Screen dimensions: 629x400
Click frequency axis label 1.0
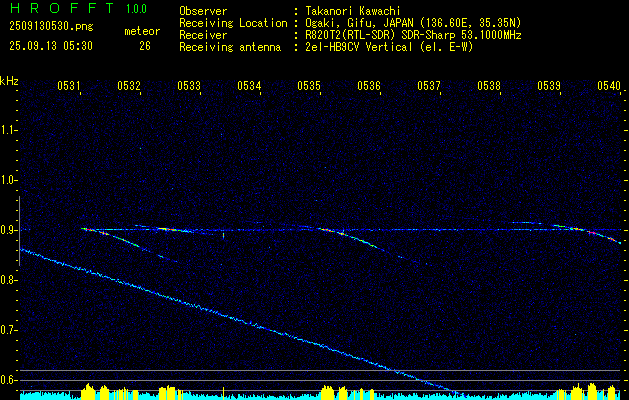pyautogui.click(x=7, y=180)
